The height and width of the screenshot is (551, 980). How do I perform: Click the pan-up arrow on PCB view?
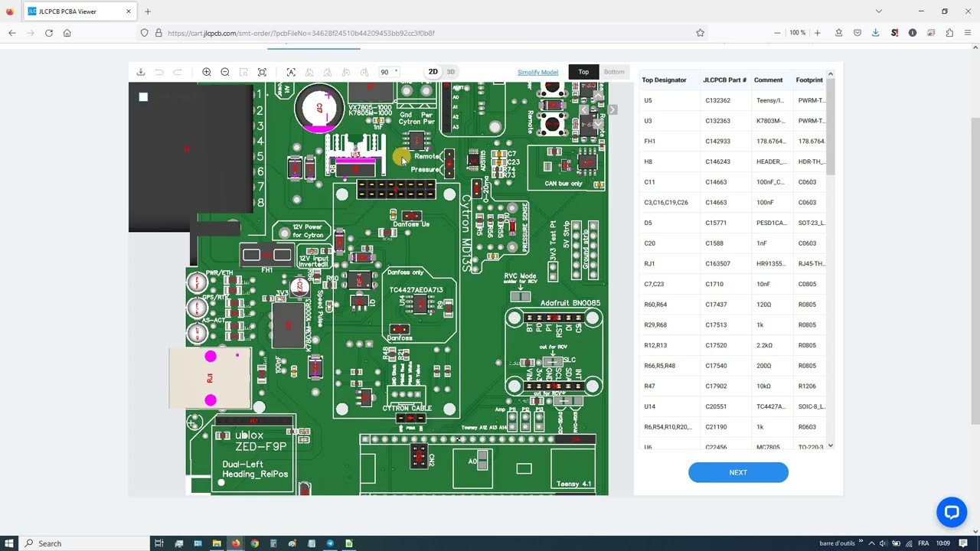(x=598, y=96)
